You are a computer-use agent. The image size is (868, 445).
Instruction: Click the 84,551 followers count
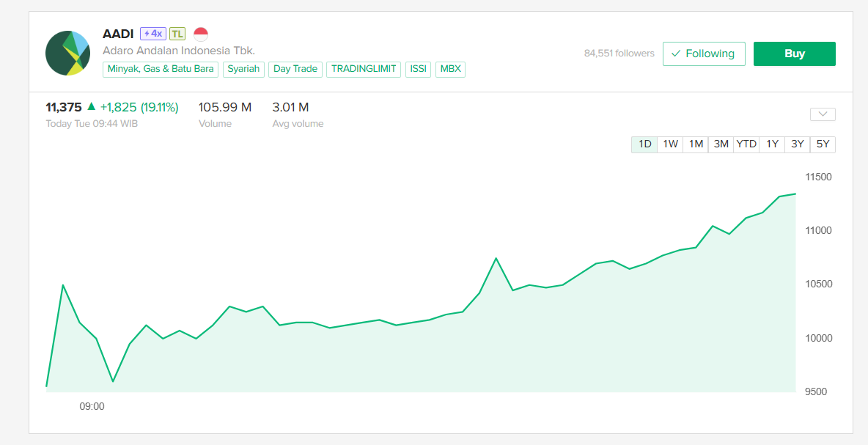619,54
